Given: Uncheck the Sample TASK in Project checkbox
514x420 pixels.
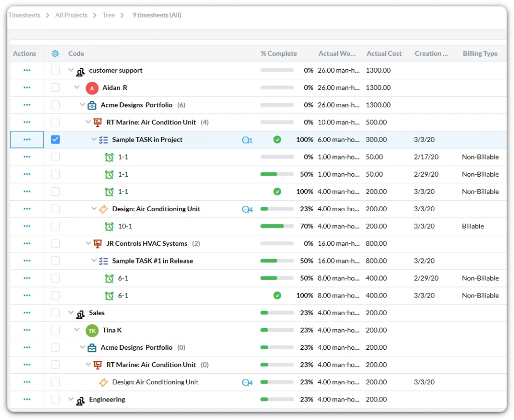Looking at the screenshot, I should click(x=55, y=139).
